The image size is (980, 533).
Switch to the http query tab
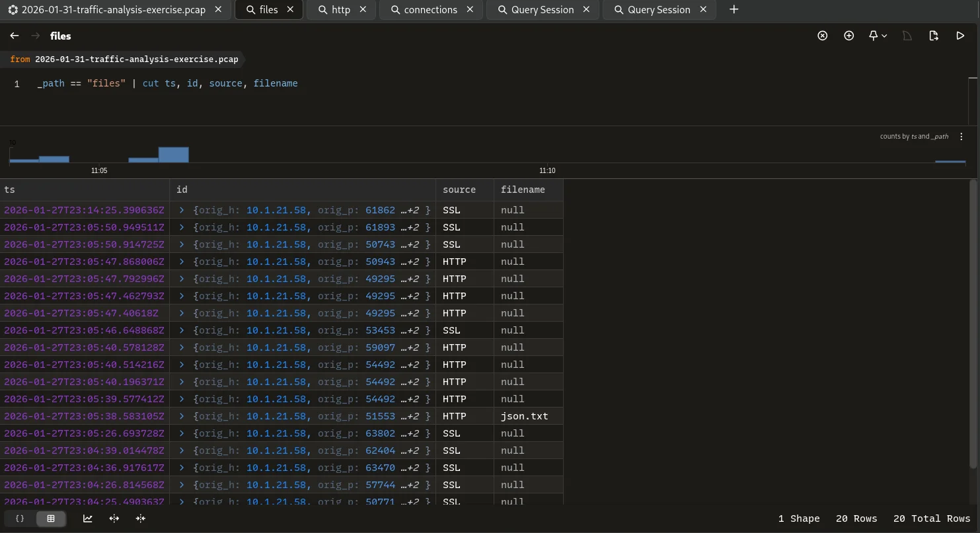click(x=338, y=9)
